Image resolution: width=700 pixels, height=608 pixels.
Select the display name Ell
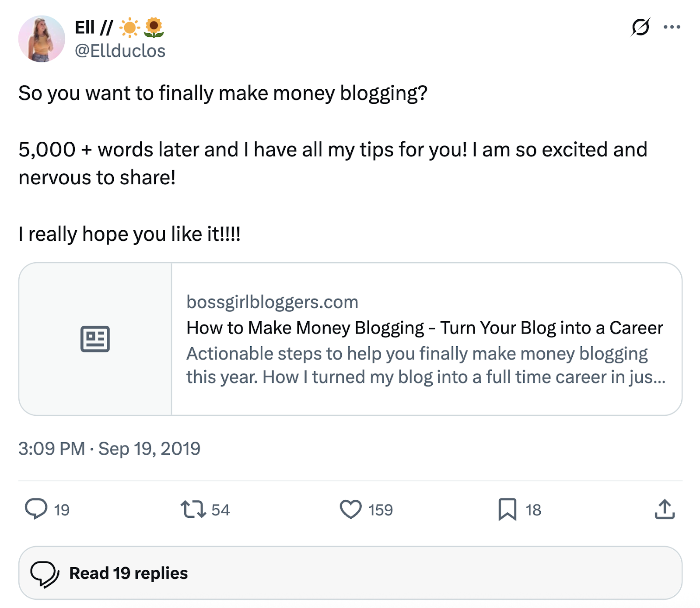(x=85, y=26)
